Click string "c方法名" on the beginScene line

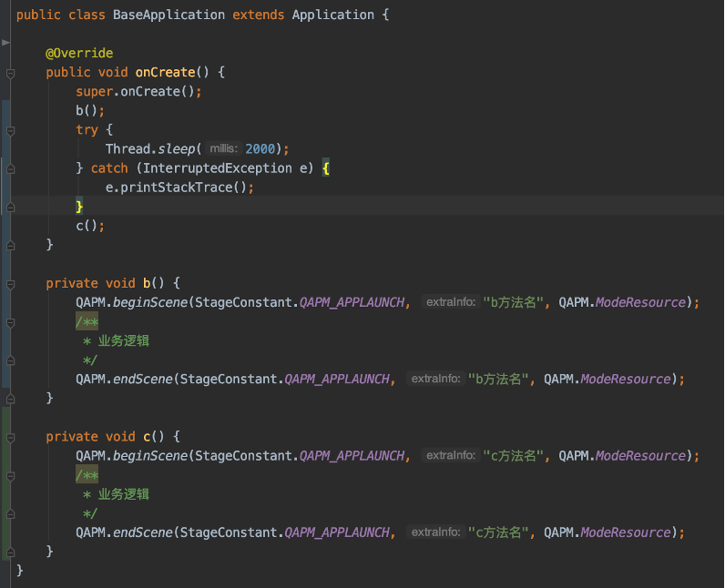513,456
